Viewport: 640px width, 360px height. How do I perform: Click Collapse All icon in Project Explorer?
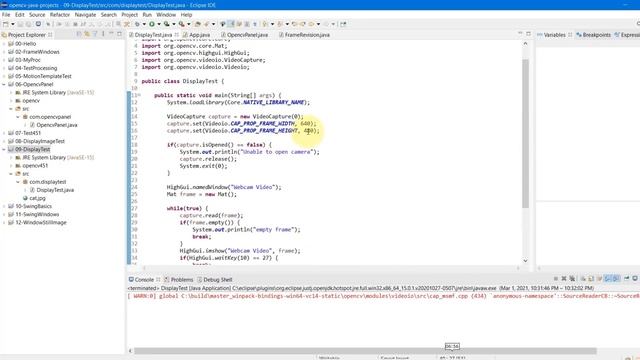(79, 34)
